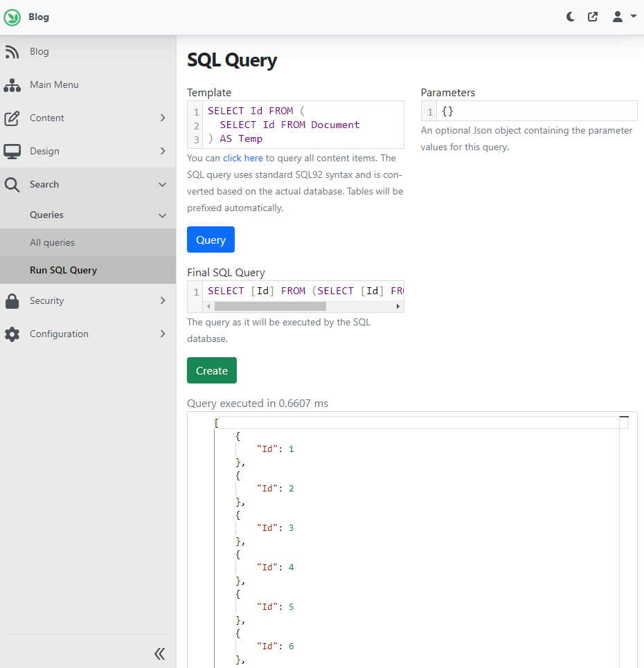The width and height of the screenshot is (644, 668).
Task: Expand the Content menu chevron
Action: [x=163, y=118]
